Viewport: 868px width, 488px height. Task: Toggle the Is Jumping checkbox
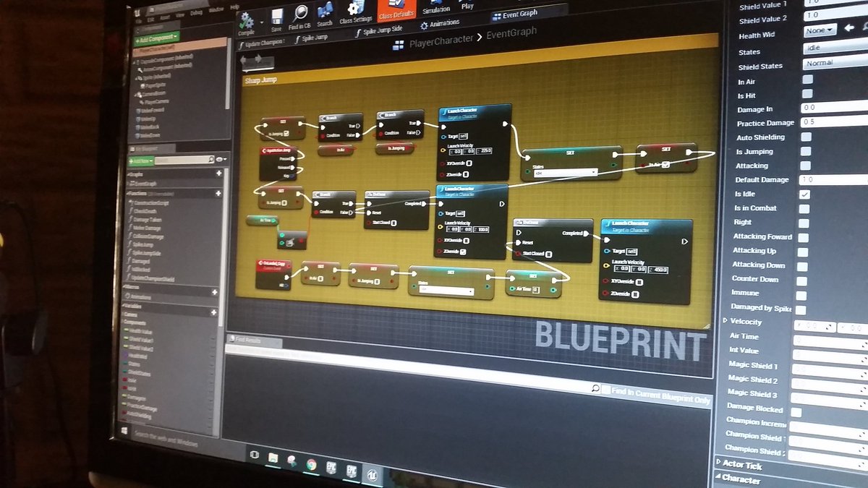click(806, 151)
